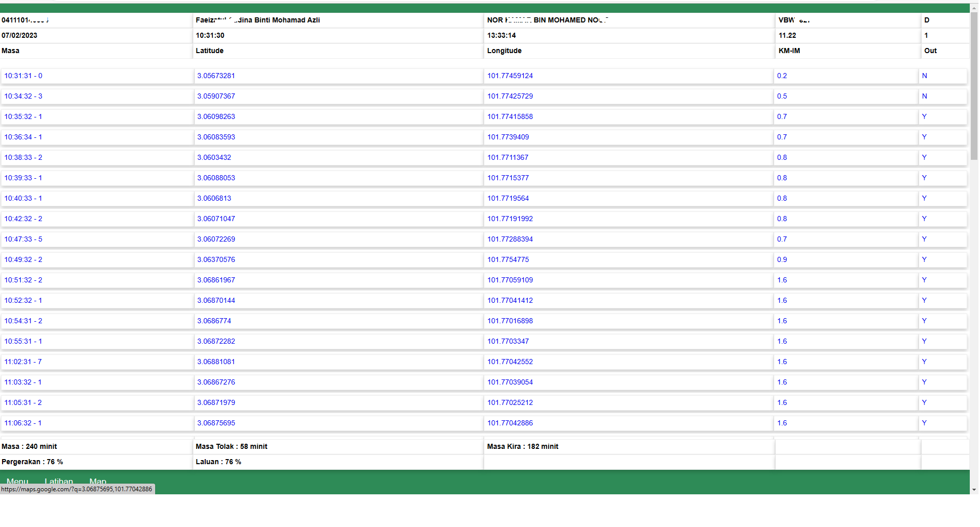Image resolution: width=980 pixels, height=527 pixels.
Task: Select the 10:54:31 - 2 time entry
Action: [23, 321]
